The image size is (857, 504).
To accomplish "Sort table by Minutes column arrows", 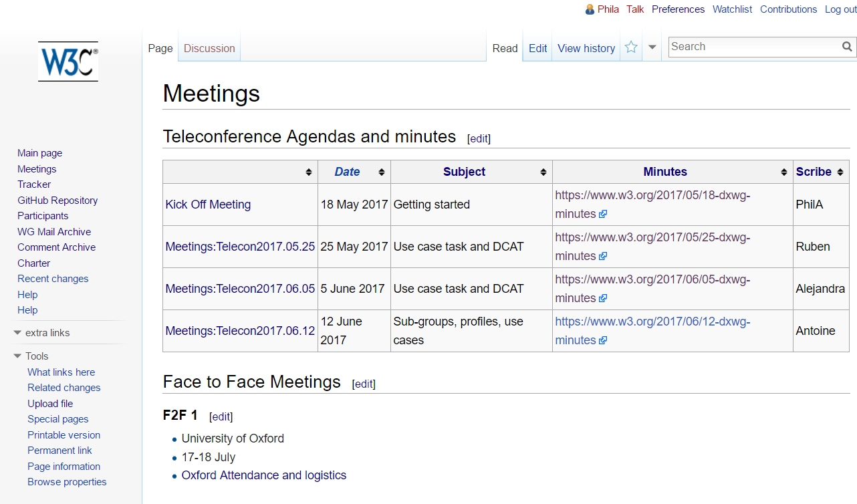I will tap(784, 172).
